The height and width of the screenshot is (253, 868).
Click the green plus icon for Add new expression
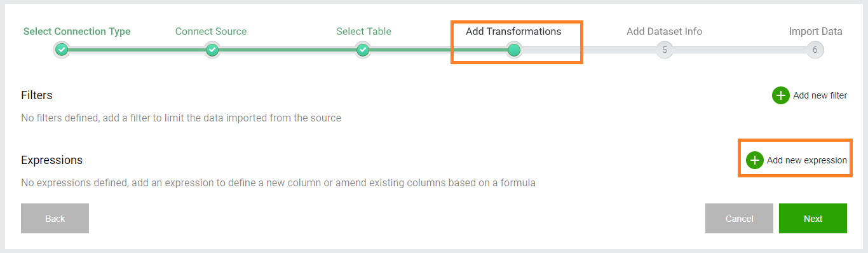(754, 160)
